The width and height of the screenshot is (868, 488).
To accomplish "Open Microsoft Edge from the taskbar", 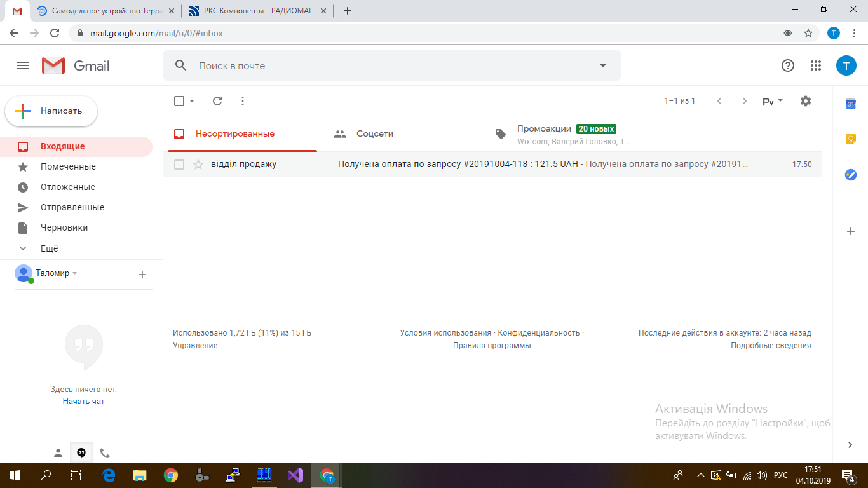I will coord(109,475).
